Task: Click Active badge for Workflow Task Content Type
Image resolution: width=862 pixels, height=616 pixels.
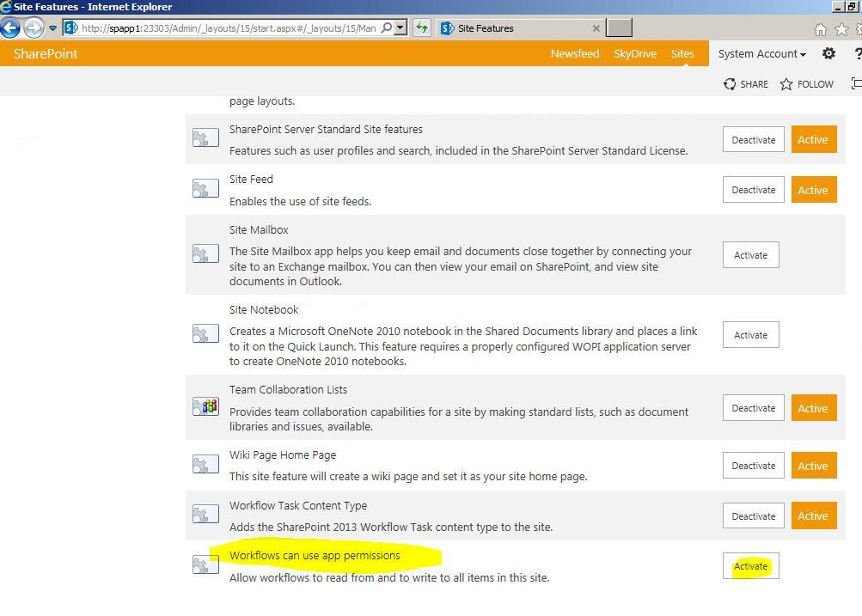Action: coord(814,516)
